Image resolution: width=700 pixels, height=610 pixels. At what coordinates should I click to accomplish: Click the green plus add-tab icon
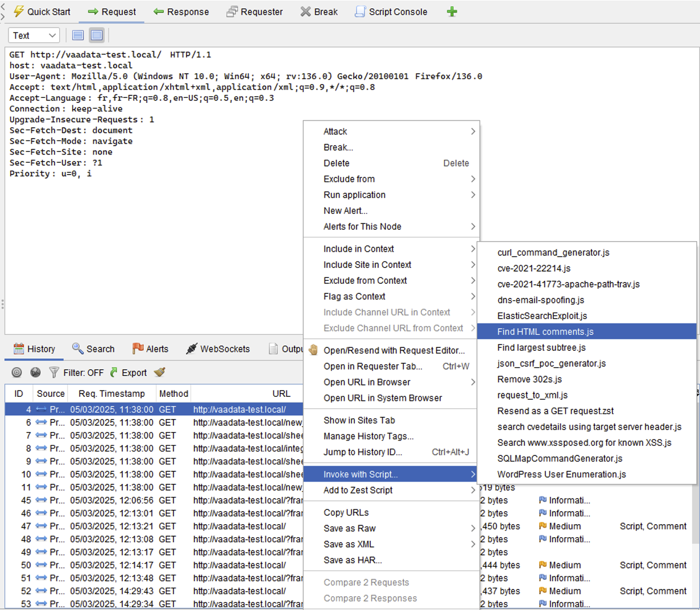tap(452, 12)
